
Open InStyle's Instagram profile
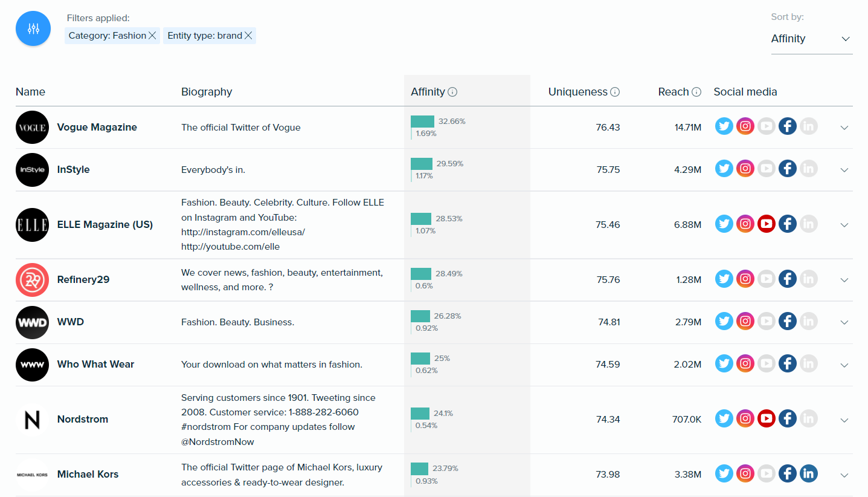click(x=745, y=169)
